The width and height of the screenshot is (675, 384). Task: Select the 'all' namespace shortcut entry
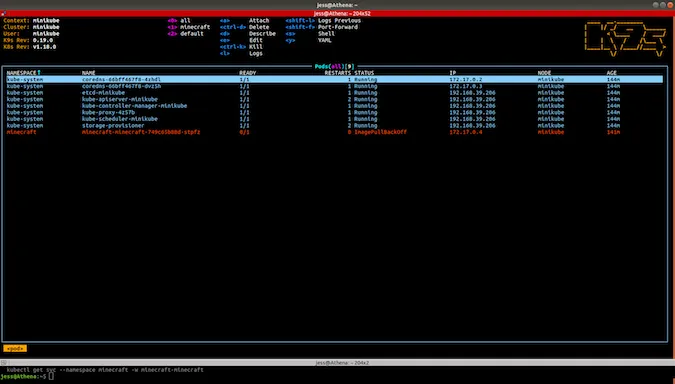pos(179,21)
